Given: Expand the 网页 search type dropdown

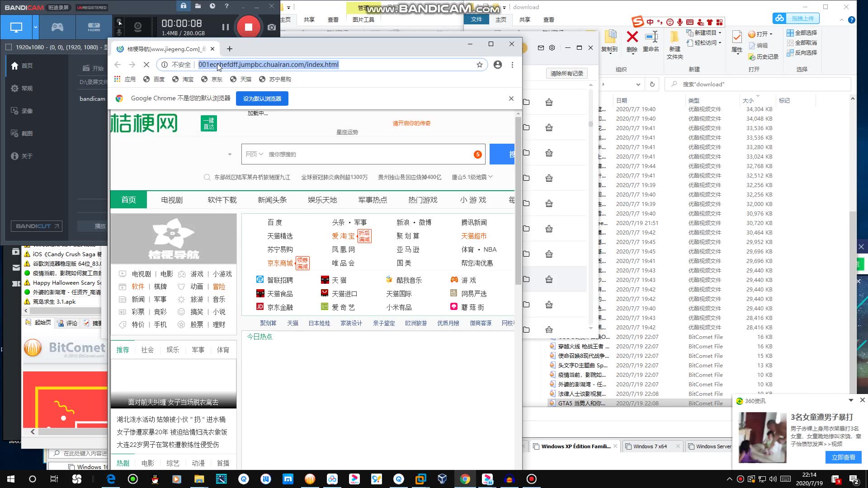Looking at the screenshot, I should 255,155.
